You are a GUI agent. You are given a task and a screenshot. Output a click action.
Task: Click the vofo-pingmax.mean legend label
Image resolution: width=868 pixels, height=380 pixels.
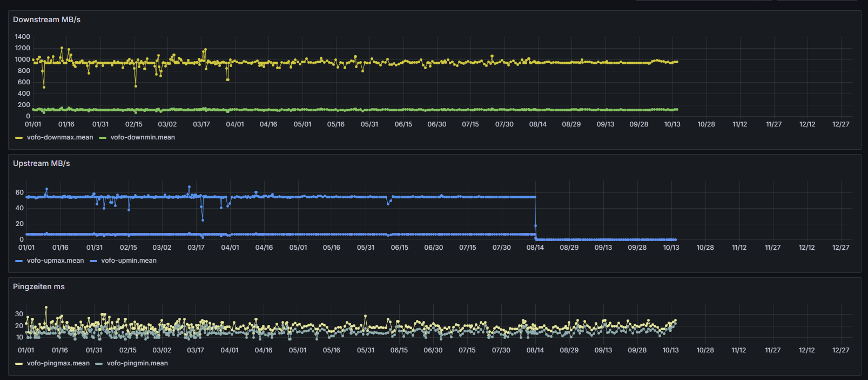click(x=58, y=363)
